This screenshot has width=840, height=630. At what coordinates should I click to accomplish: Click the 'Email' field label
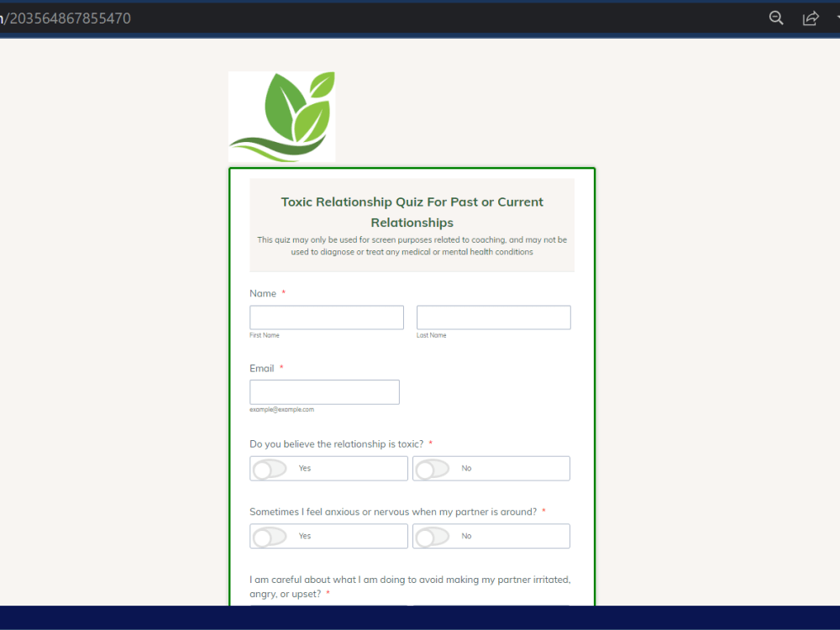coord(260,368)
